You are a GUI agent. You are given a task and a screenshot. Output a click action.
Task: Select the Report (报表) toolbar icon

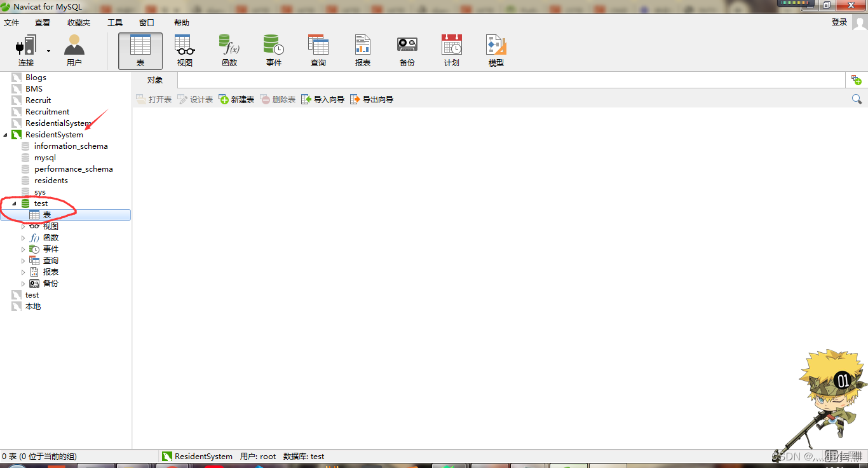tap(363, 51)
